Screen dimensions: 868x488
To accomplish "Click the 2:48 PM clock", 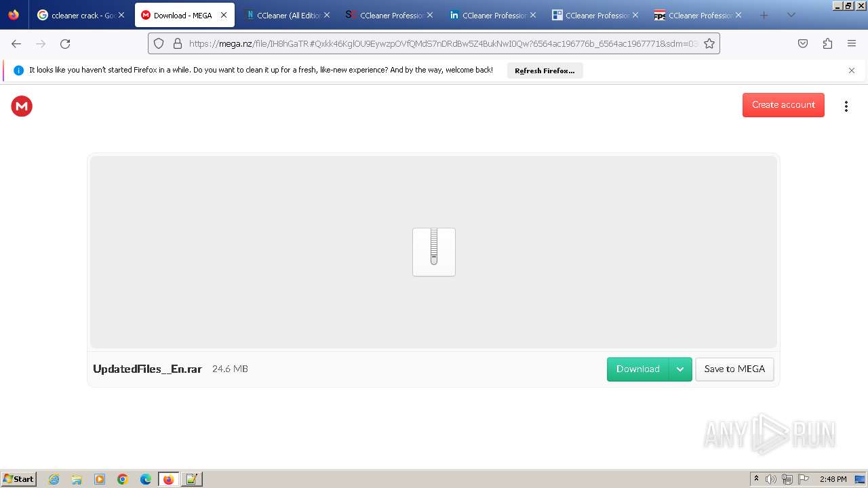I will [833, 479].
